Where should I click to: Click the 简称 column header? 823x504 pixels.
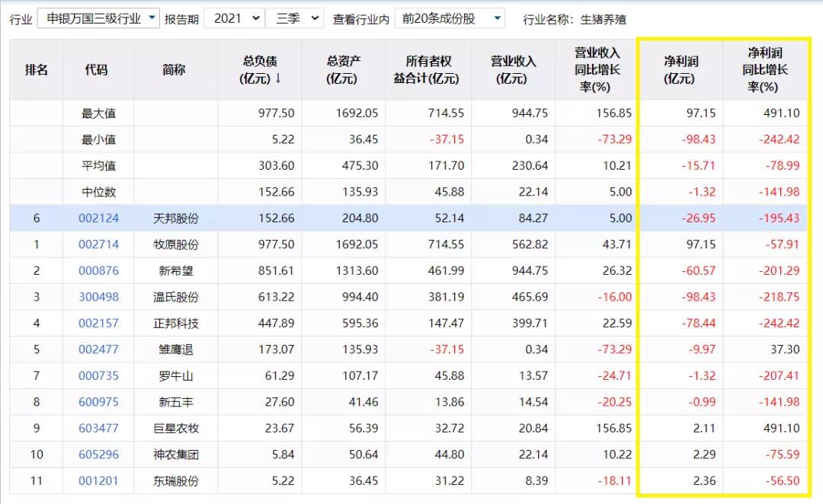[x=175, y=70]
